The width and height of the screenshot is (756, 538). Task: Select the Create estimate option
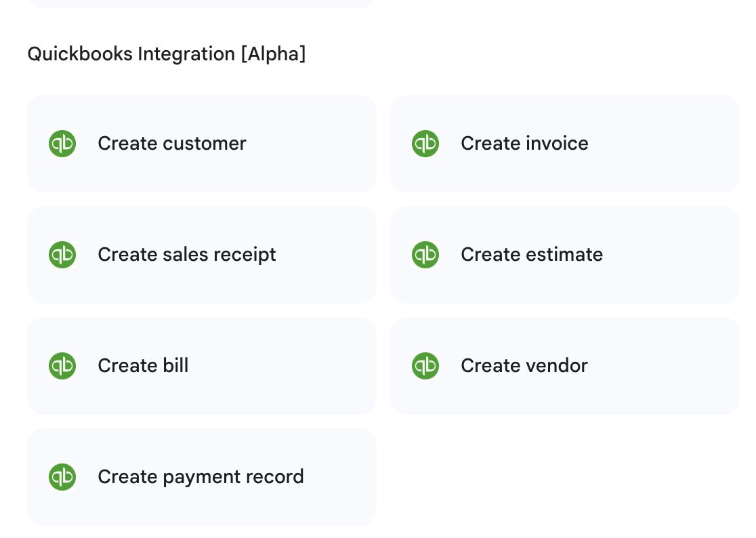point(532,255)
